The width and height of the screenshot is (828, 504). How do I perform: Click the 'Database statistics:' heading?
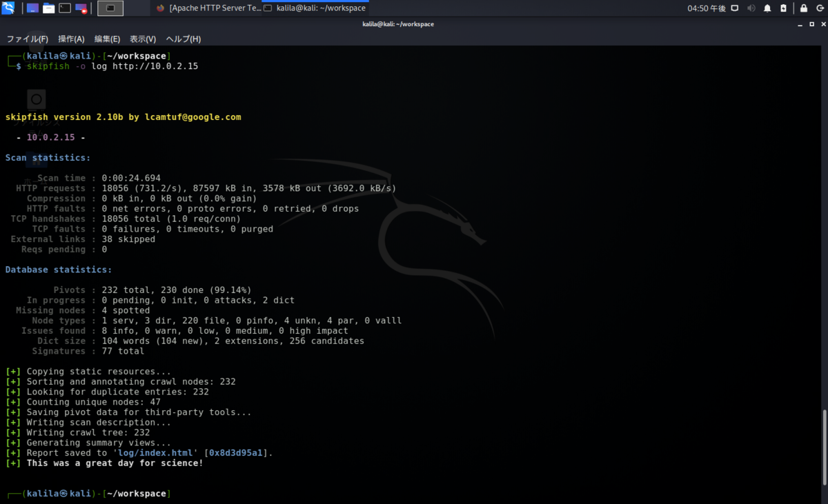point(59,270)
